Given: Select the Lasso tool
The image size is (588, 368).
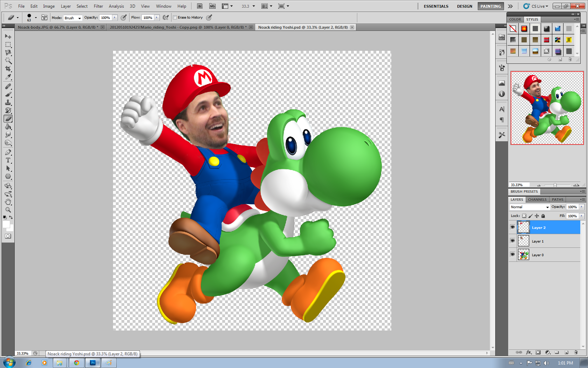Looking at the screenshot, I should (x=8, y=53).
